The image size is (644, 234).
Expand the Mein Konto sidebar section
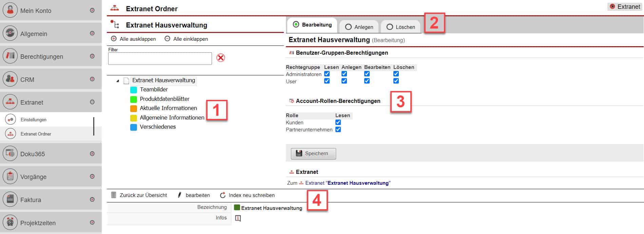(92, 11)
